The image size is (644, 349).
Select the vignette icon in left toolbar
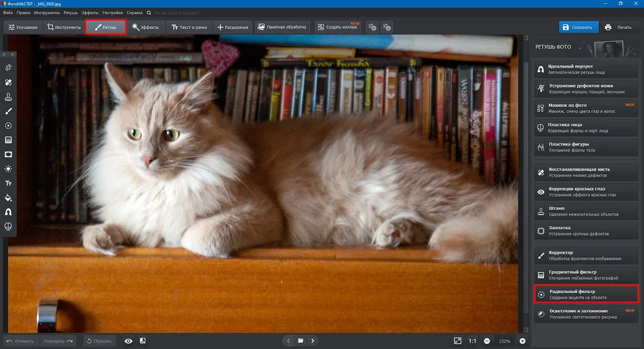(x=8, y=155)
